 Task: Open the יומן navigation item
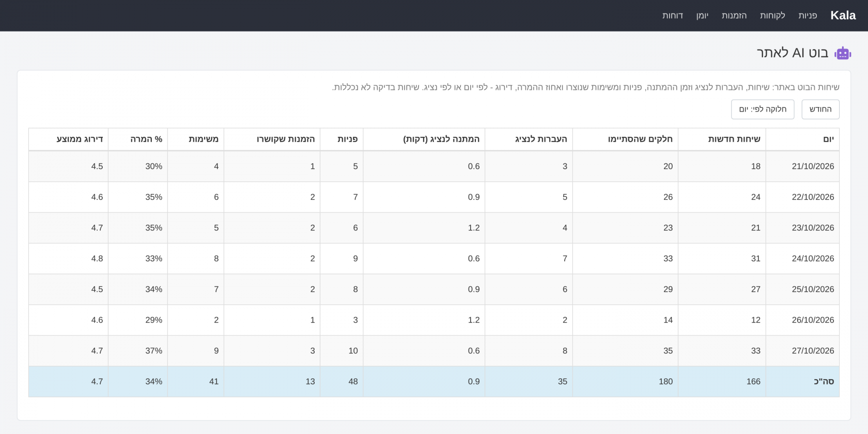[x=702, y=16]
